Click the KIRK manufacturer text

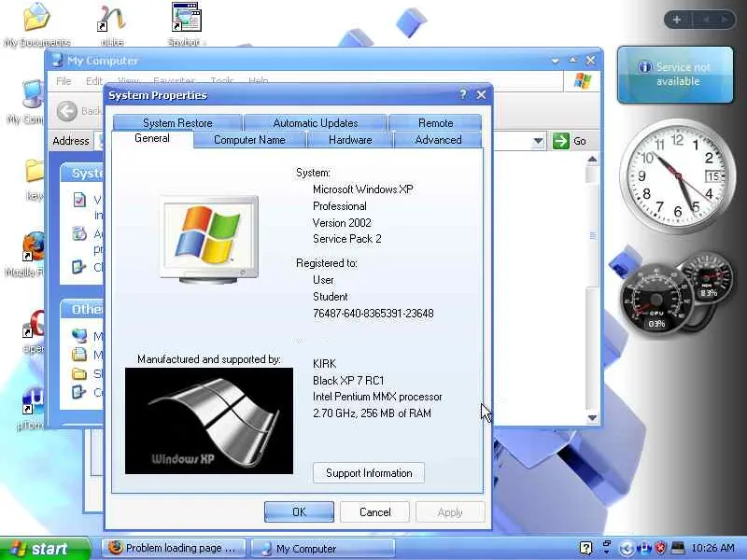pyautogui.click(x=324, y=364)
